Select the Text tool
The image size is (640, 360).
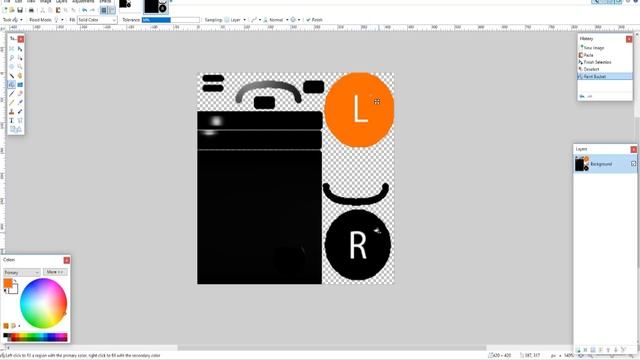(11, 120)
